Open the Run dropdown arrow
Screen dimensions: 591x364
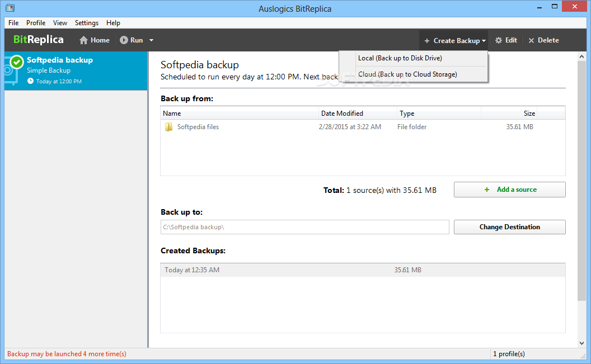pos(151,40)
